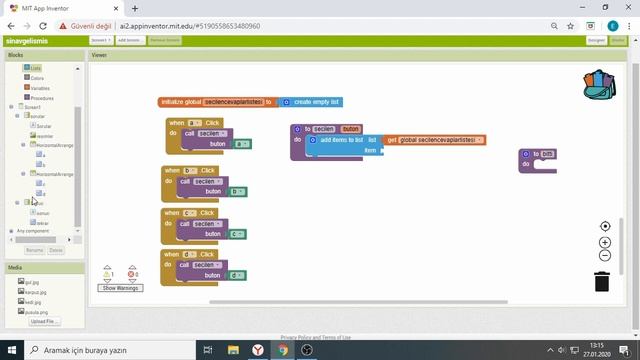Open the mutator gear on the create empty list block
640x360 pixels.
(x=286, y=102)
